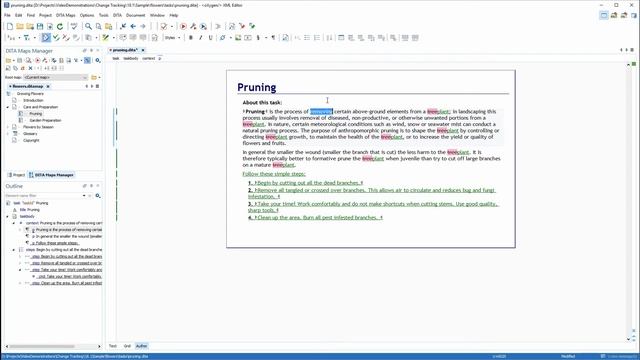This screenshot has width=640, height=360.
Task: Open the Help menu
Action: pyautogui.click(x=174, y=15)
